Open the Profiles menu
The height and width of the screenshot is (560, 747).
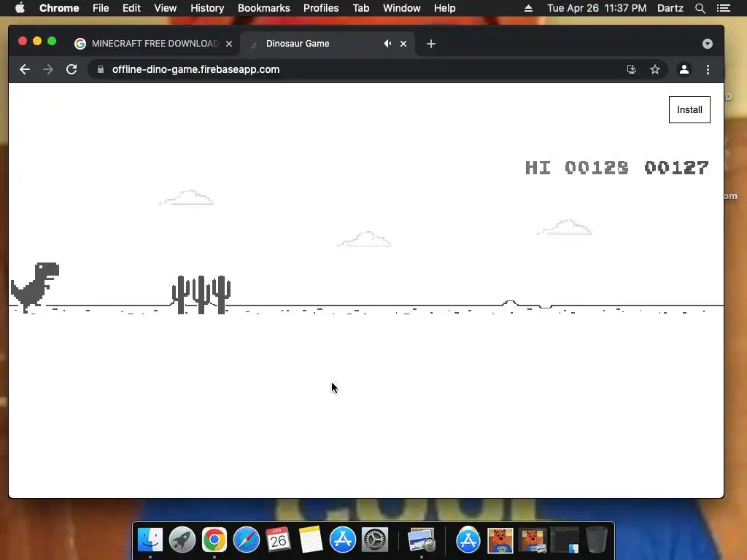(x=321, y=8)
